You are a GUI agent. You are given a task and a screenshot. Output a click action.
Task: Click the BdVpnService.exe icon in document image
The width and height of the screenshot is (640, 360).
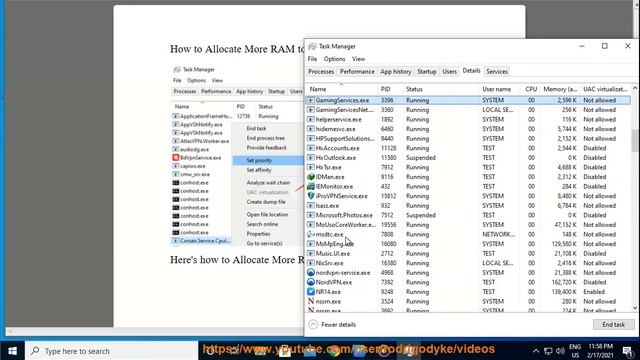click(176, 158)
